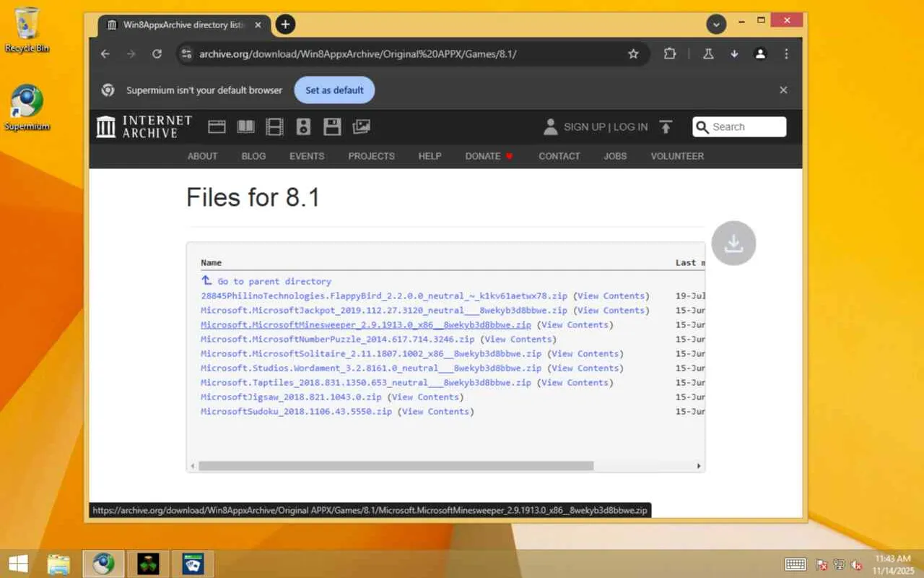Download the MicrosoftJackpot zip file
924x578 pixels.
384,310
